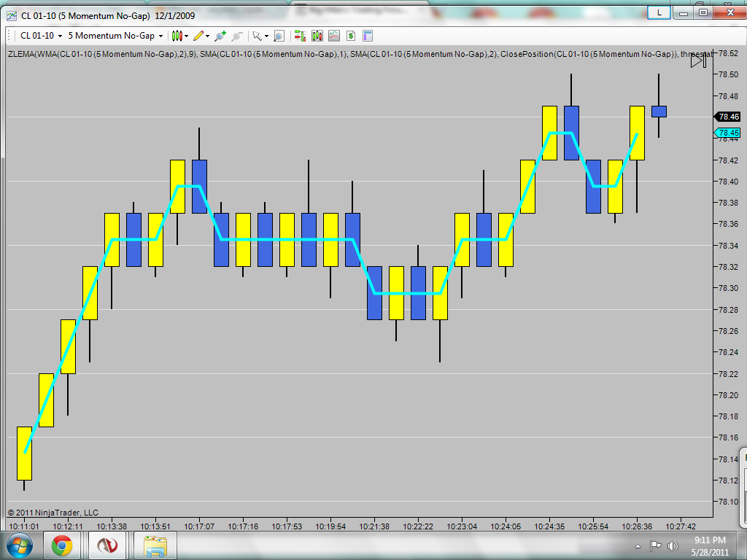747x560 pixels.
Task: Open the Data Series icon
Action: pyautogui.click(x=317, y=36)
